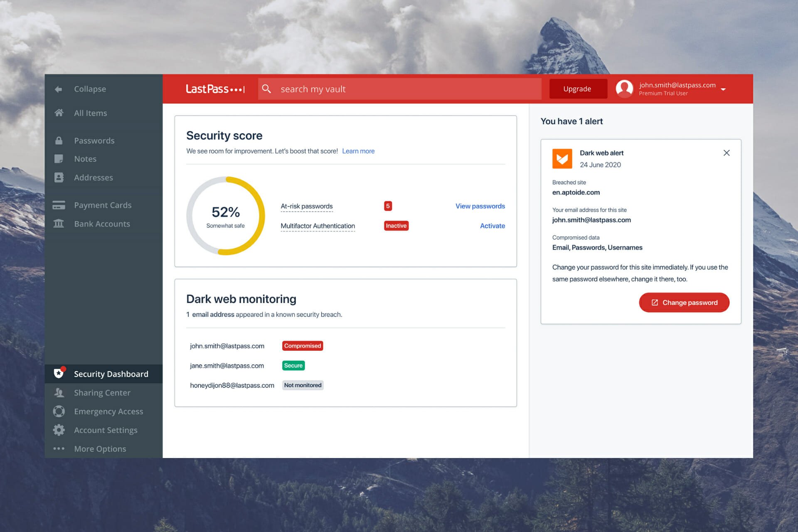798x532 pixels.
Task: Click the Multifactor Authentication label
Action: tap(318, 226)
